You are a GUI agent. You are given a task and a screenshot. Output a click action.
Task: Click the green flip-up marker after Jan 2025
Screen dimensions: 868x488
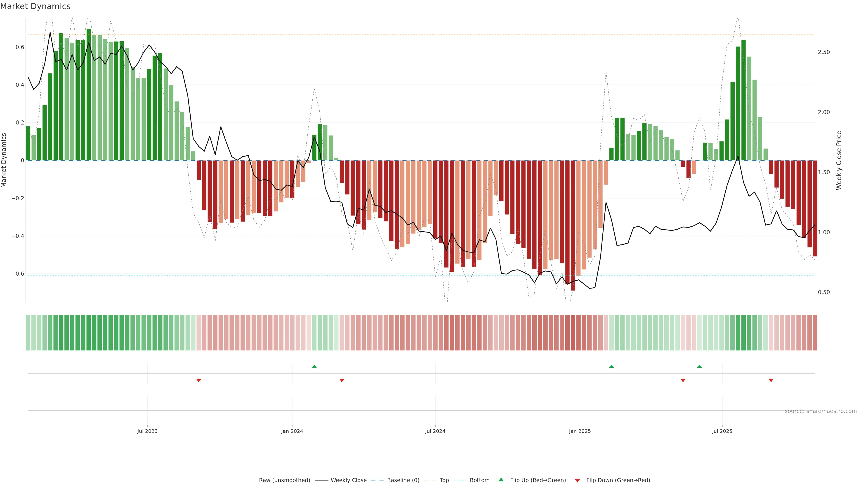[x=611, y=366]
